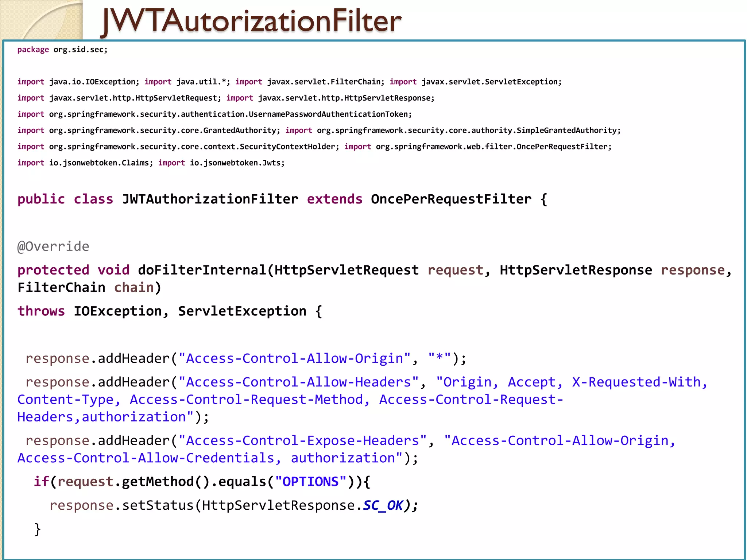Click the SimpleGrantedAuthority import statement
Image resolution: width=747 pixels, height=560 pixels.
(x=453, y=131)
